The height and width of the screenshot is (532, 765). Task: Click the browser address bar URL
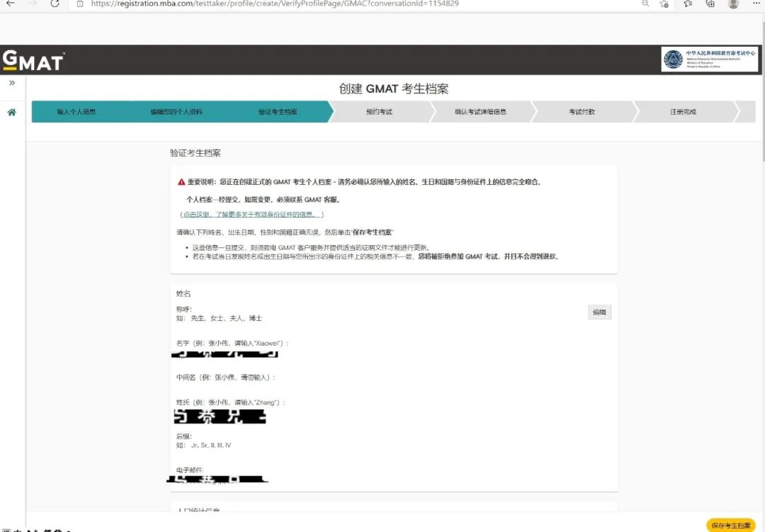275,4
